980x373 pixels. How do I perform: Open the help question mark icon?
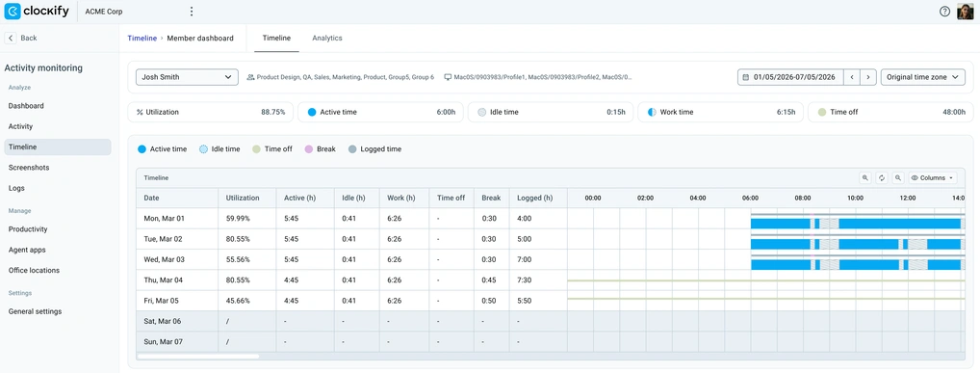[944, 12]
